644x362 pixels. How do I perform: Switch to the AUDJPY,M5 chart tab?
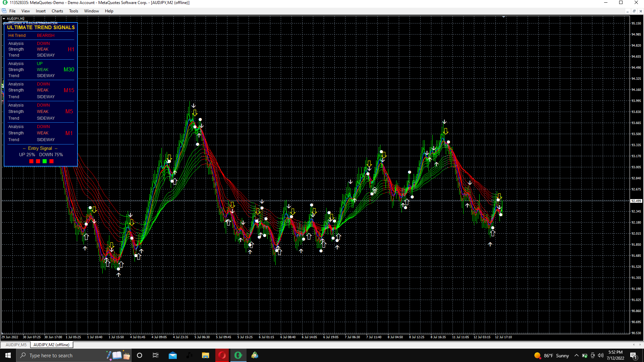pos(16,345)
